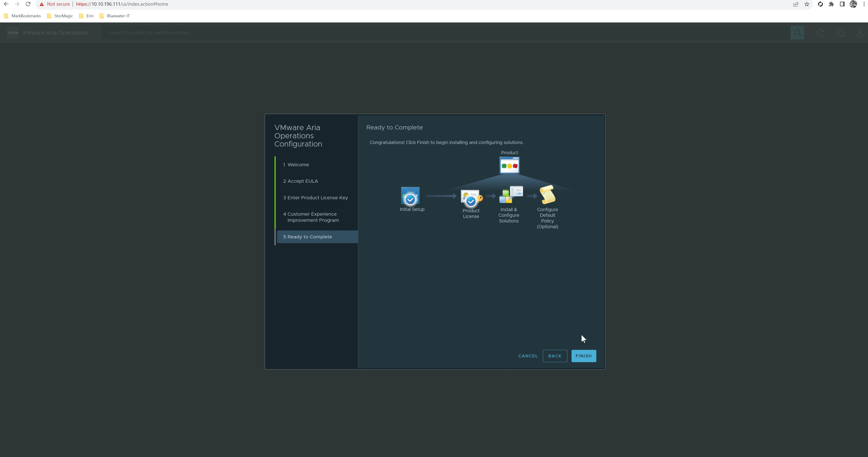Image resolution: width=868 pixels, height=457 pixels.
Task: Click the Initial Setup label
Action: (412, 210)
